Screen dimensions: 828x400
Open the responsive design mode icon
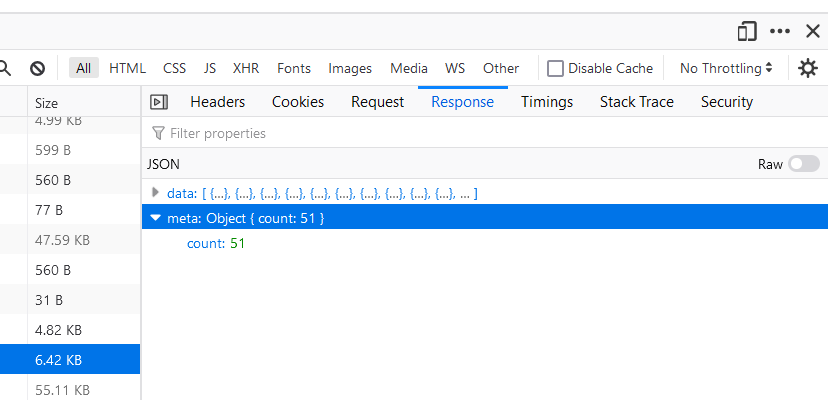747,32
